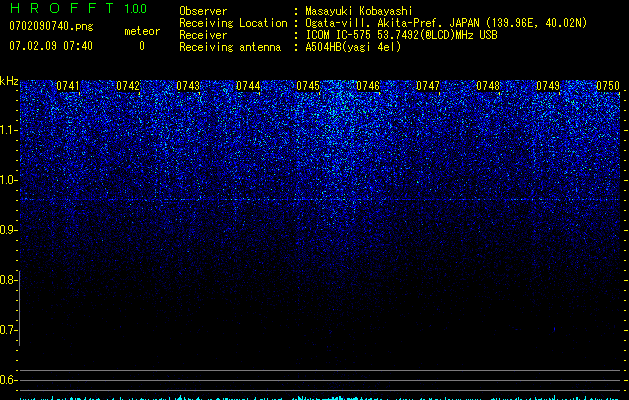629x400 pixels.
Task: Click the 0743 time marker
Action: 188,86
